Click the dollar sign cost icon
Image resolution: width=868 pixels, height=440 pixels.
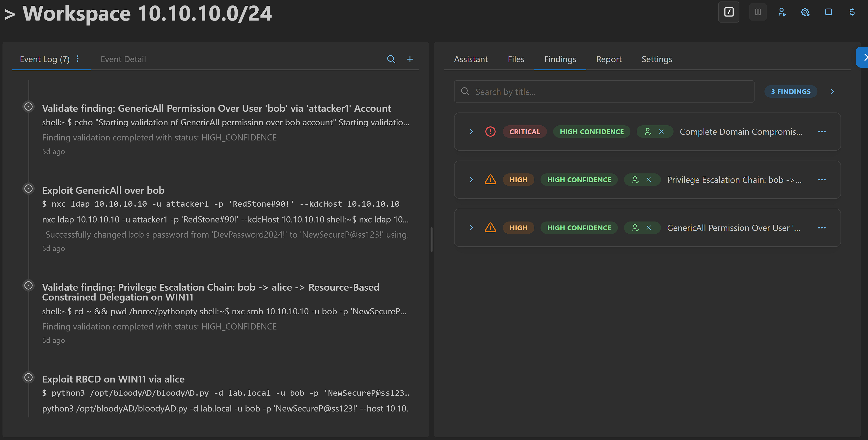pyautogui.click(x=852, y=12)
